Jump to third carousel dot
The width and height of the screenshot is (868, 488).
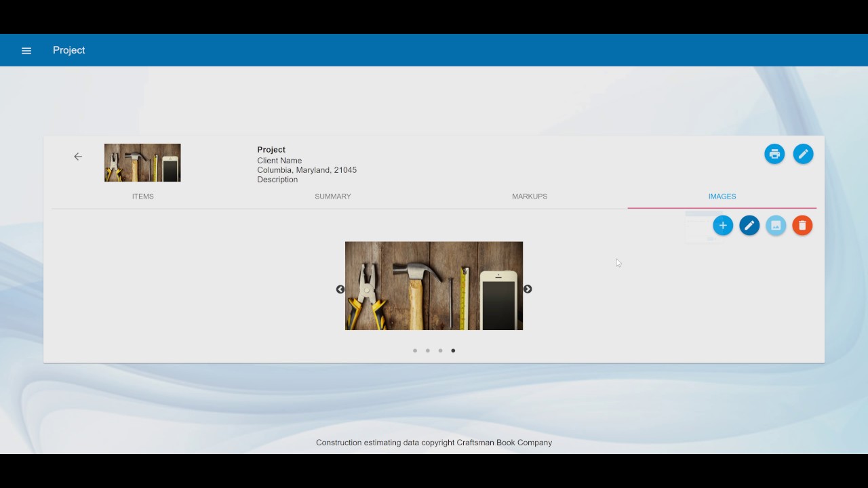[x=441, y=350]
